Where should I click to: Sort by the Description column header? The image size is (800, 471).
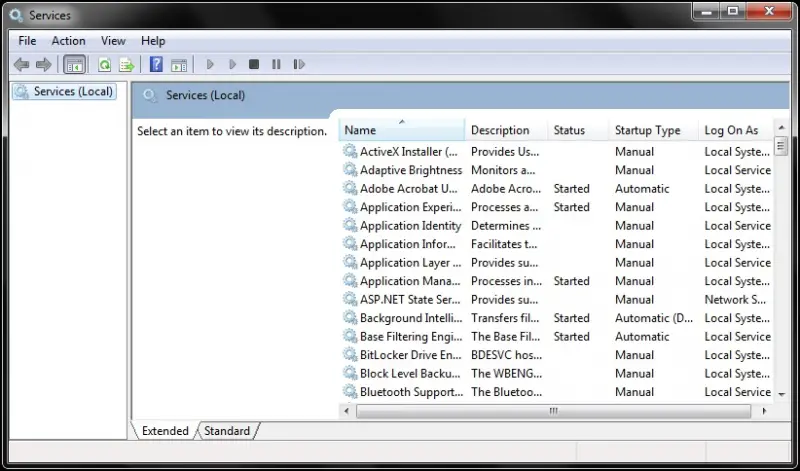click(506, 130)
